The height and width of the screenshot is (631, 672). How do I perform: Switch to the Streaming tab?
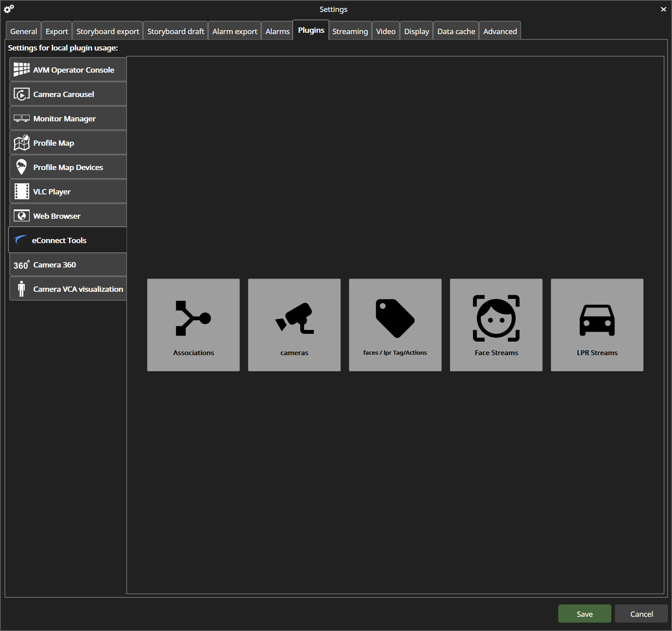pos(350,31)
